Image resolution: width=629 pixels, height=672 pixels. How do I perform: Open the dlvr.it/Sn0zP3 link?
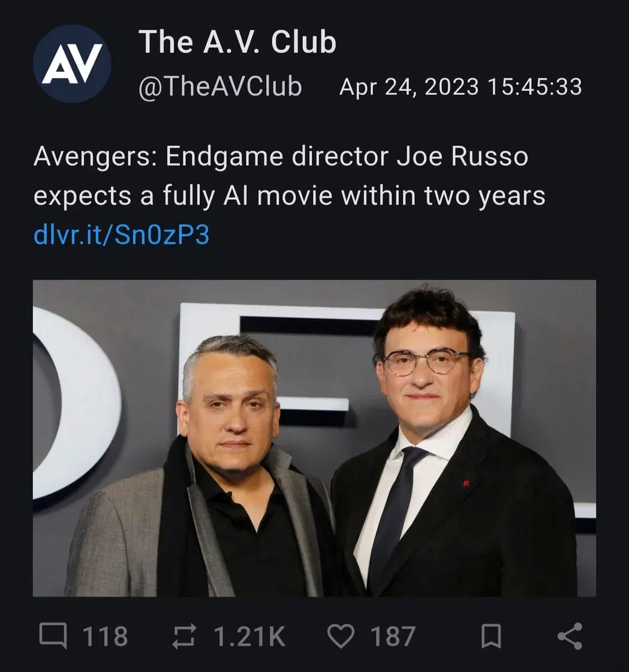click(x=122, y=235)
